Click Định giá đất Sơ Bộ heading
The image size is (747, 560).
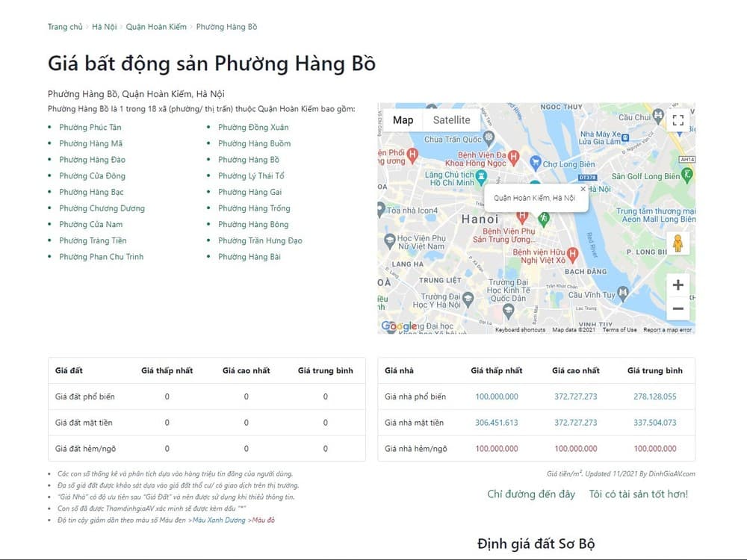[x=536, y=544]
